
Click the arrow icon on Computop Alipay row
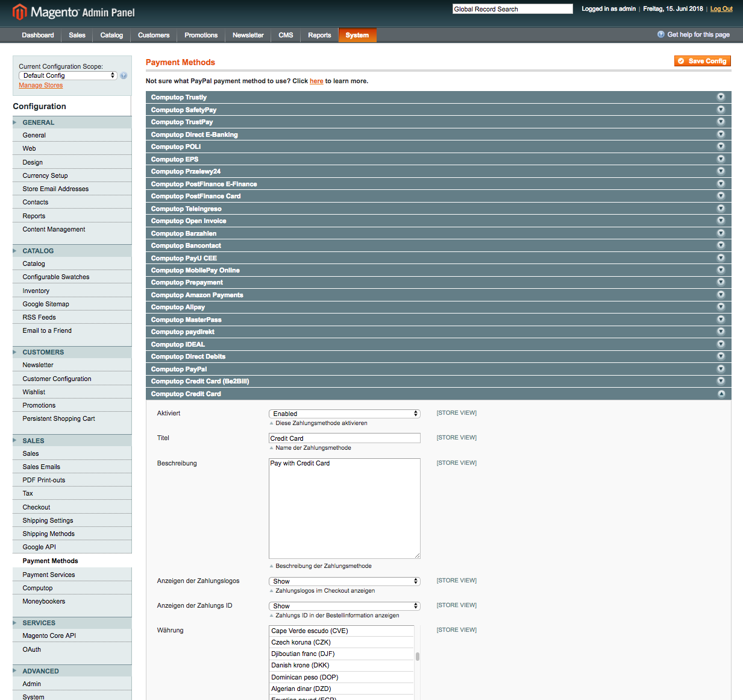(x=720, y=307)
